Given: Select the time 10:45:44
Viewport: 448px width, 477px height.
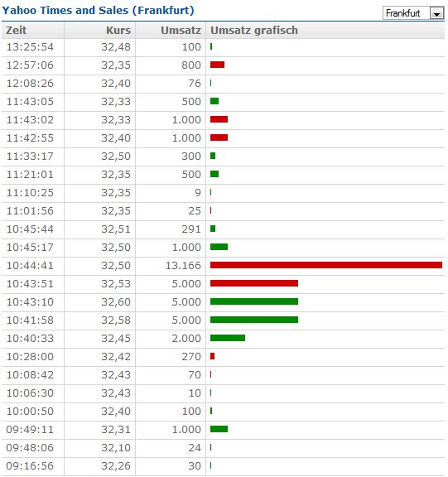Looking at the screenshot, I should [30, 229].
